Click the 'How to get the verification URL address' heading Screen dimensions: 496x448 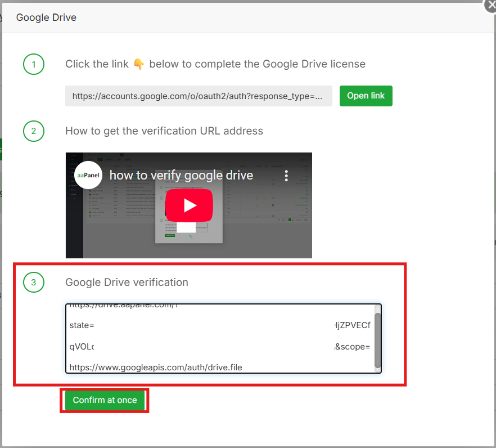[x=164, y=131]
